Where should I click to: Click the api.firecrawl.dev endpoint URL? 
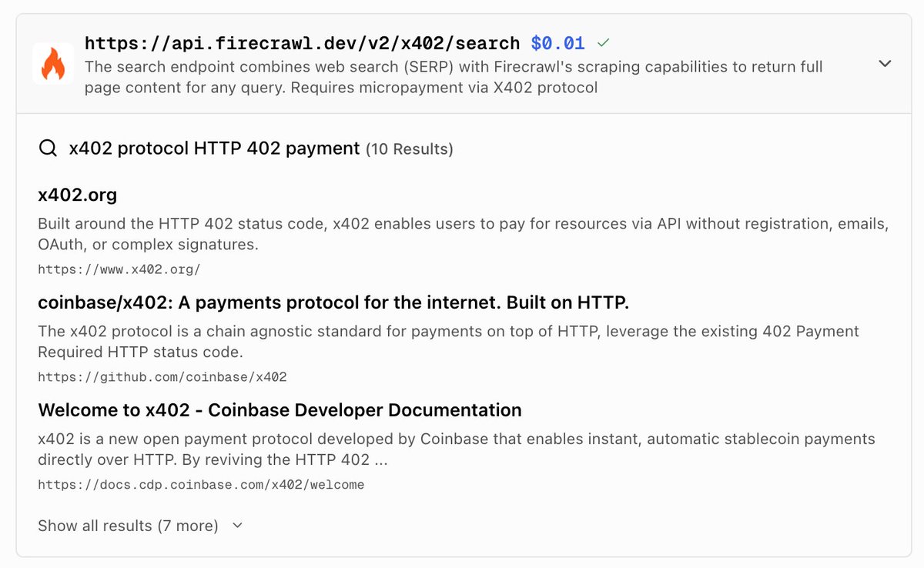tap(303, 43)
